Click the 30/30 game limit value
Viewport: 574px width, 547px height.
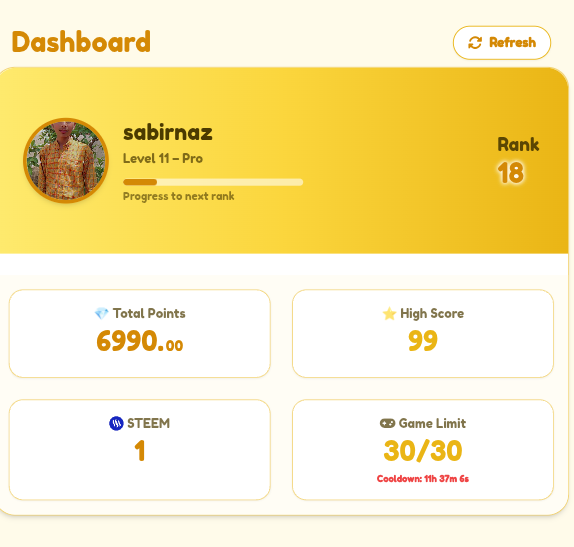(x=423, y=451)
